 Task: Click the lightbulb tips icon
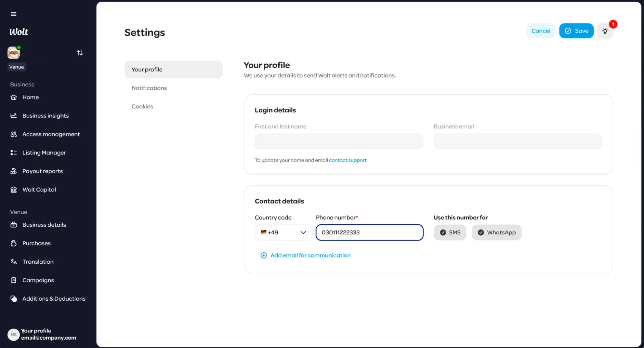tap(605, 31)
